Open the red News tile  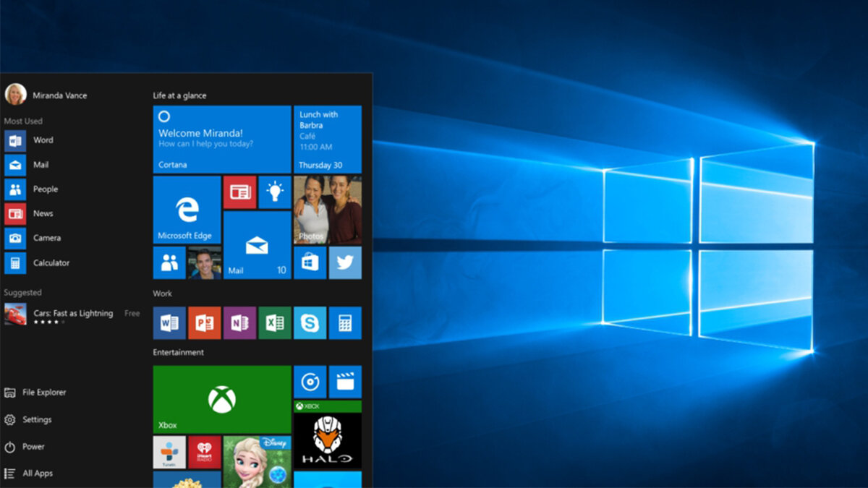(x=239, y=192)
